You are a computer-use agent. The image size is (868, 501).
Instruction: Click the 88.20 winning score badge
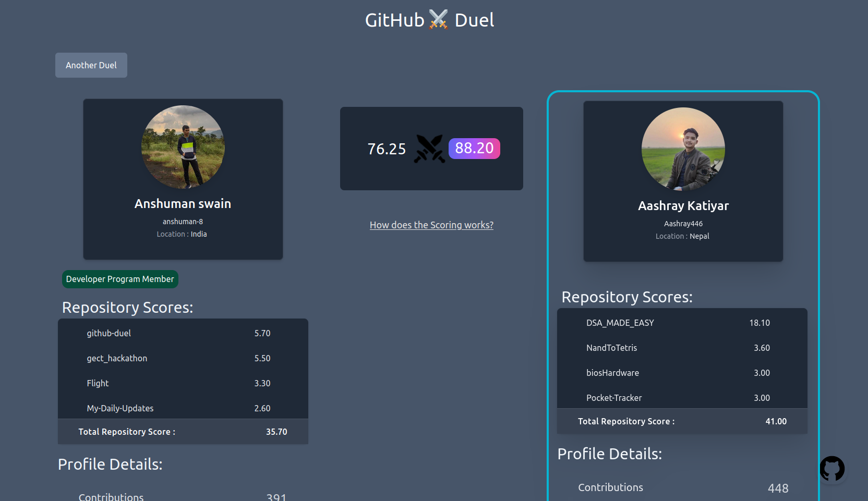coord(474,149)
